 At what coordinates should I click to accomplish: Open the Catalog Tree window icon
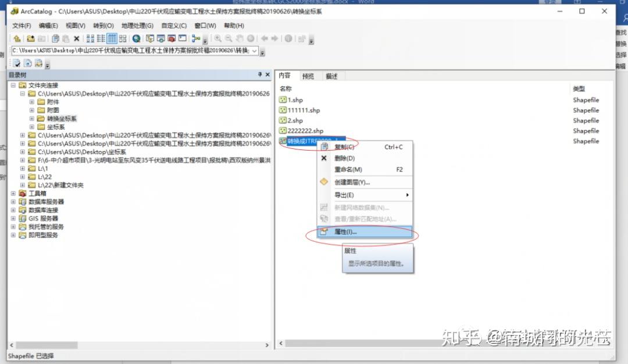click(x=150, y=38)
